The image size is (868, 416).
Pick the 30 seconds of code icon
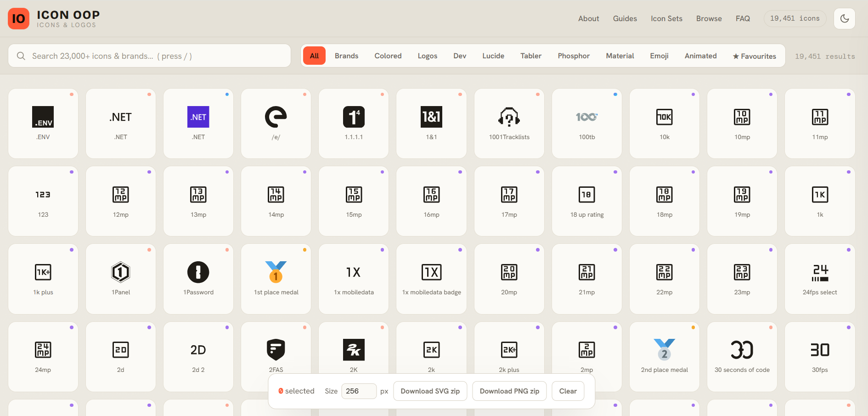(742, 357)
